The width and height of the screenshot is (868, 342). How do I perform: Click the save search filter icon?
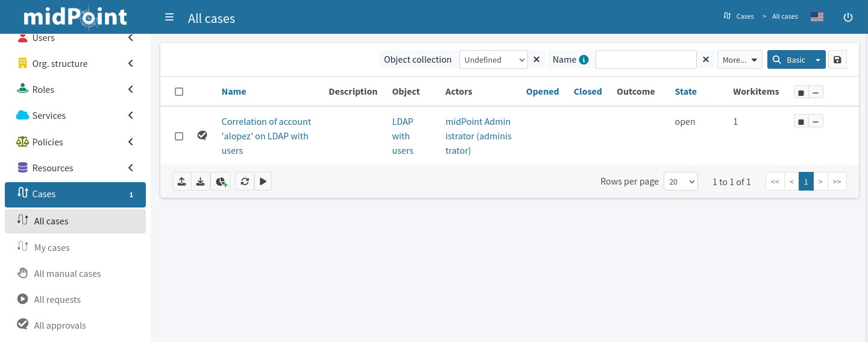tap(837, 60)
